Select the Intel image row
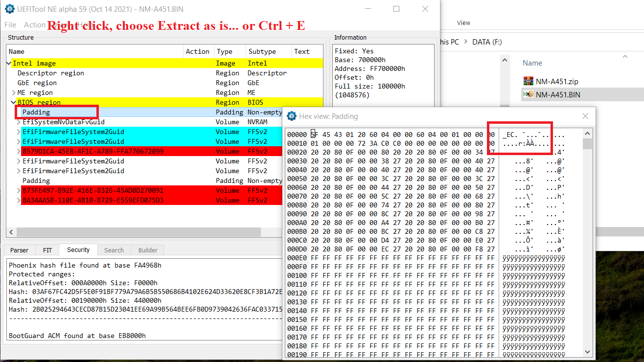Image resolution: width=644 pixels, height=362 pixels. 165,63
